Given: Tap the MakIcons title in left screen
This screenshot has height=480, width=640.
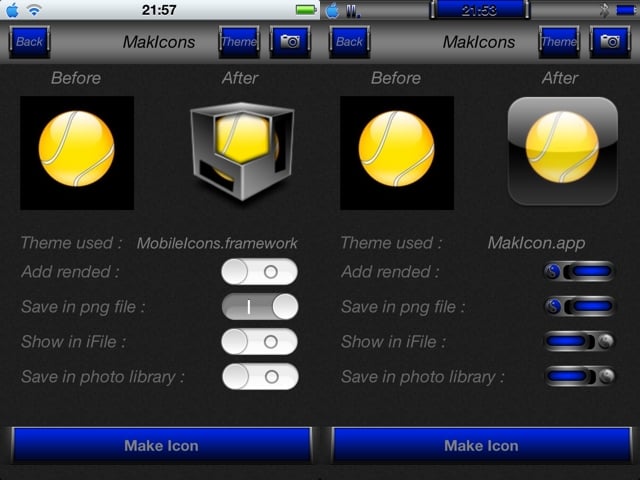Looking at the screenshot, I should click(159, 42).
